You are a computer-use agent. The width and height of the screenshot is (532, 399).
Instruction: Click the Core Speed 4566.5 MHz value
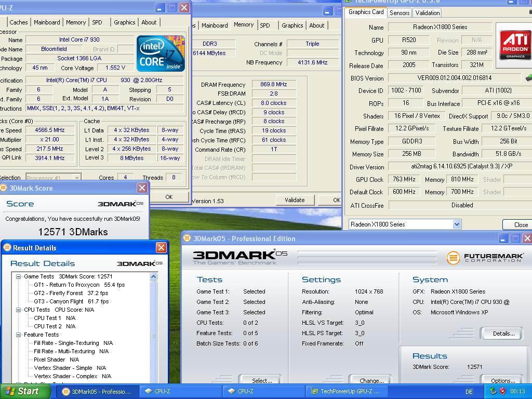click(x=50, y=130)
